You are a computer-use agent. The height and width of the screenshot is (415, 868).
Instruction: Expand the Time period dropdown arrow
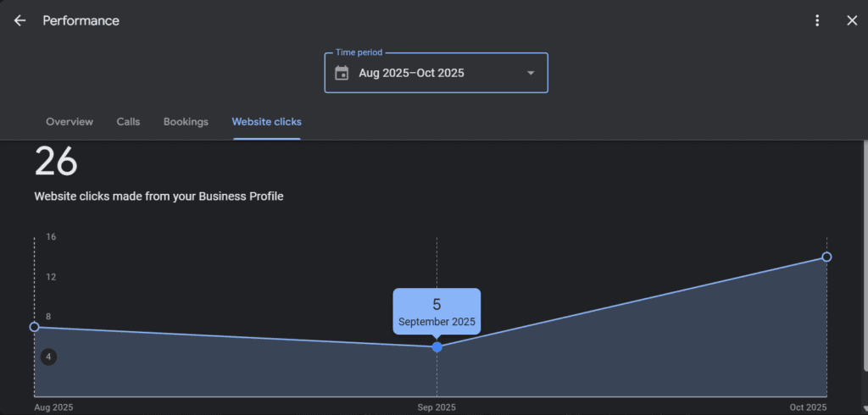(531, 73)
